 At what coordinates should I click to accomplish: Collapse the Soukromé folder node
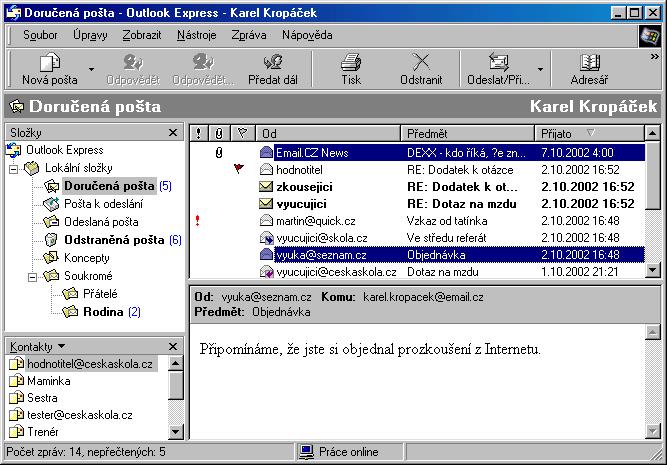pos(32,277)
